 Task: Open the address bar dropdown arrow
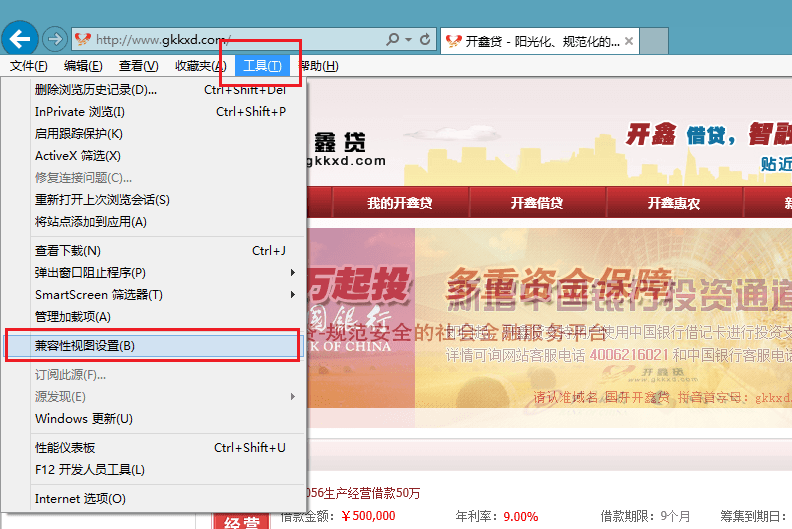[x=409, y=40]
